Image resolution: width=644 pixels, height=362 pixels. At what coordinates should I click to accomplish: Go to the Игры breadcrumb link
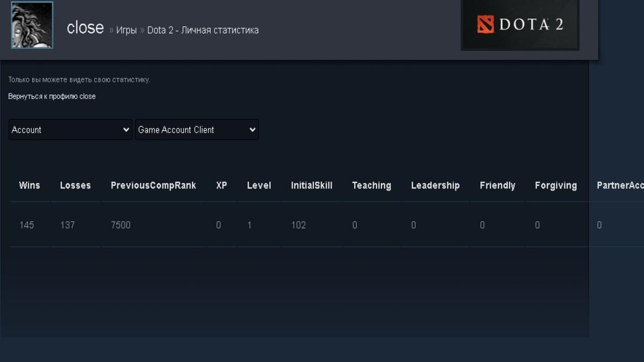coord(126,30)
